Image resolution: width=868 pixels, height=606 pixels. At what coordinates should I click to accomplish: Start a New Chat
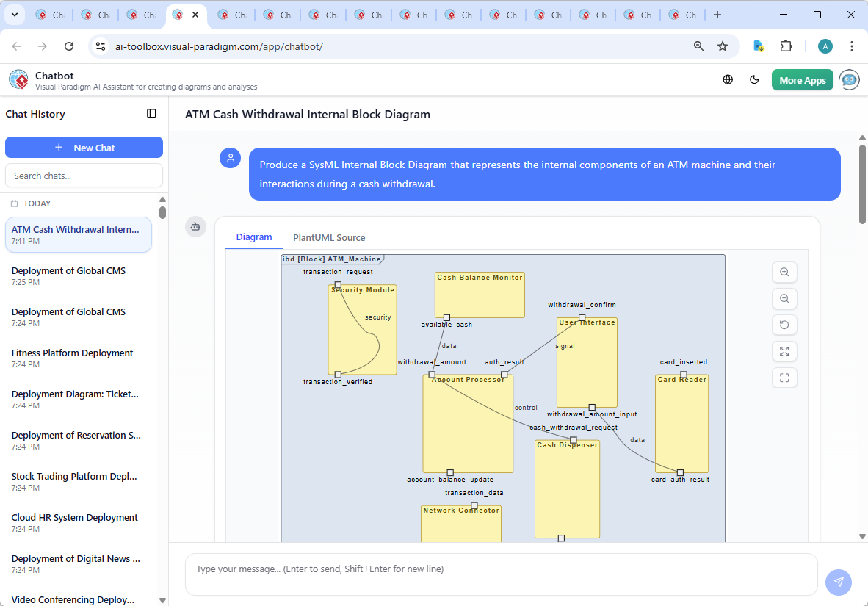[84, 147]
